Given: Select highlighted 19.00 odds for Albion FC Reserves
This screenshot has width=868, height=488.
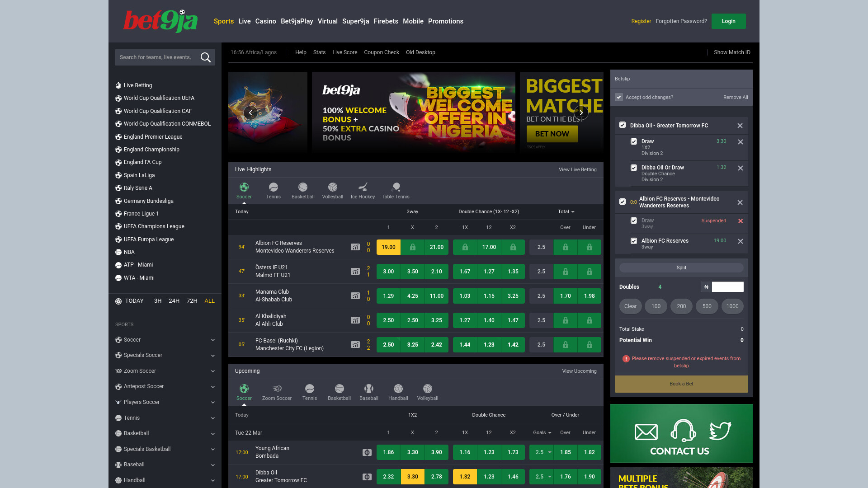Looking at the screenshot, I should [388, 247].
